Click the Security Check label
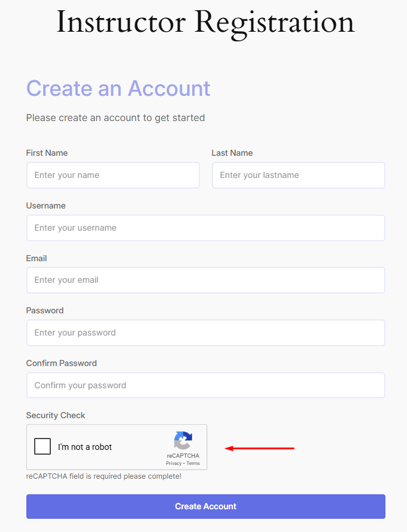407x532 pixels. pyautogui.click(x=56, y=415)
